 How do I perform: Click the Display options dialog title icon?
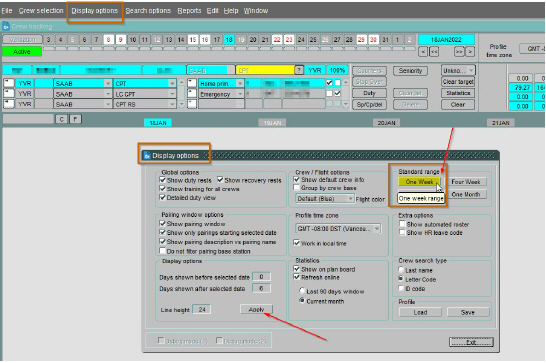pos(147,155)
